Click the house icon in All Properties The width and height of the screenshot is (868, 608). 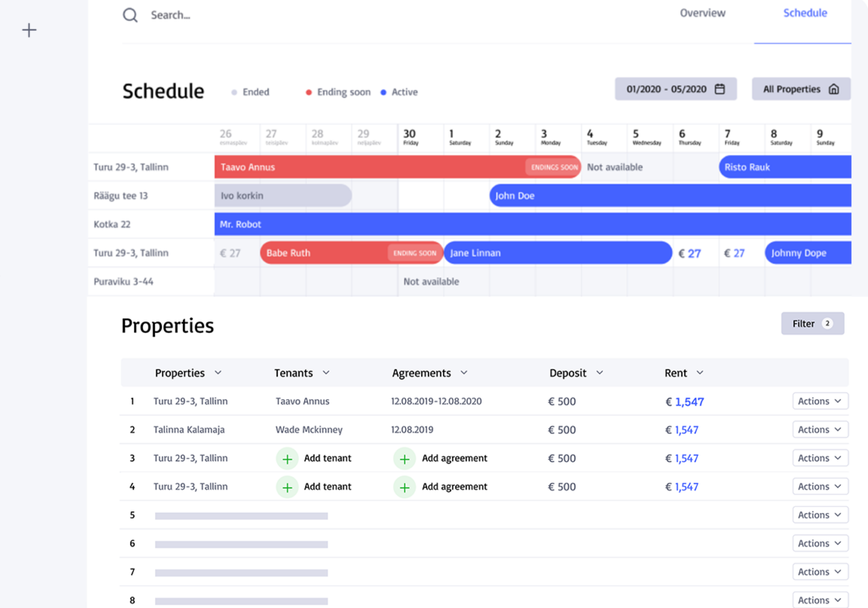click(834, 89)
